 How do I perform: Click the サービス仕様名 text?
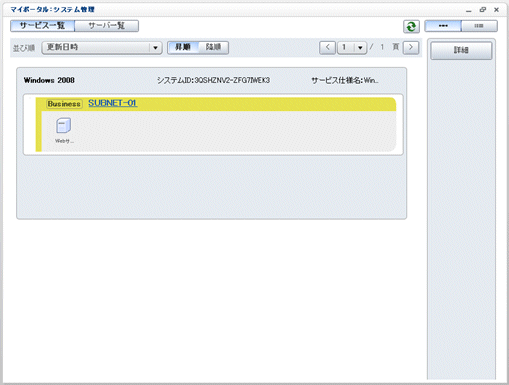click(345, 80)
